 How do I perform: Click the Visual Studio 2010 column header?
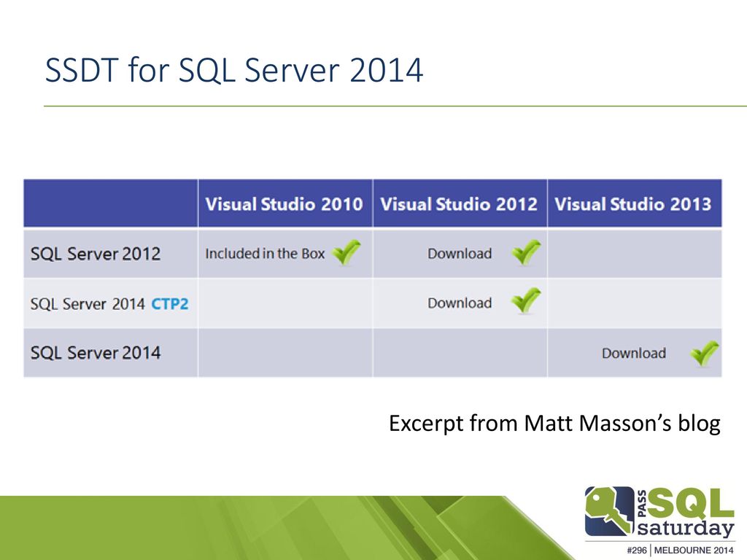(x=285, y=204)
